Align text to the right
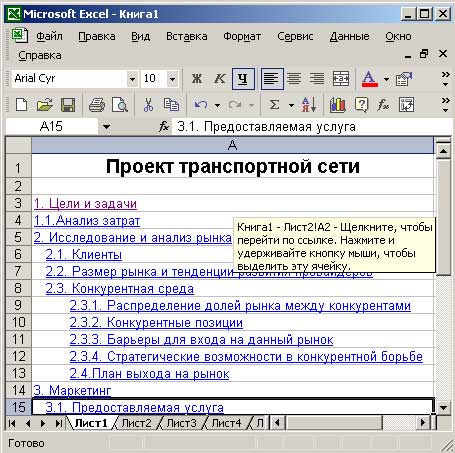Screen dimensions: 455x453 click(x=317, y=79)
